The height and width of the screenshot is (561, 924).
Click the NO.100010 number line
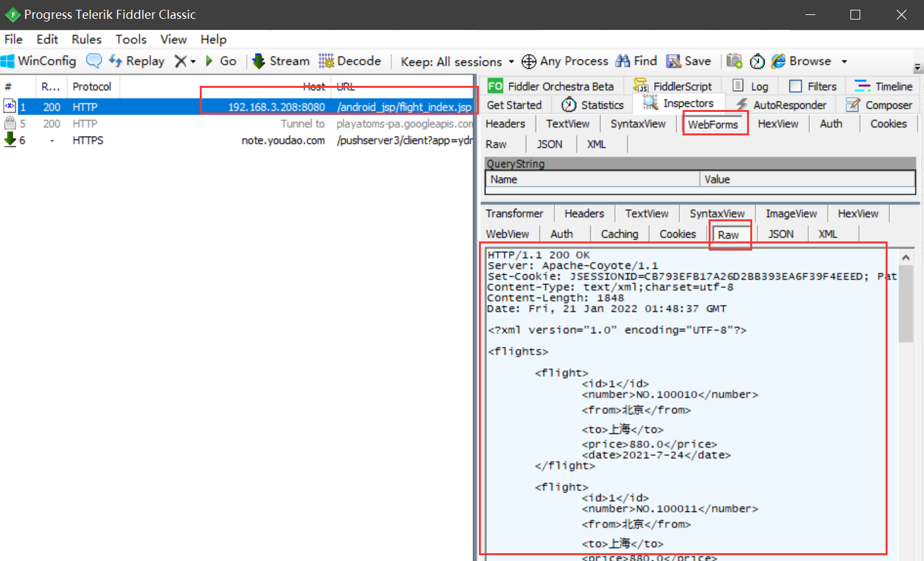click(x=670, y=394)
